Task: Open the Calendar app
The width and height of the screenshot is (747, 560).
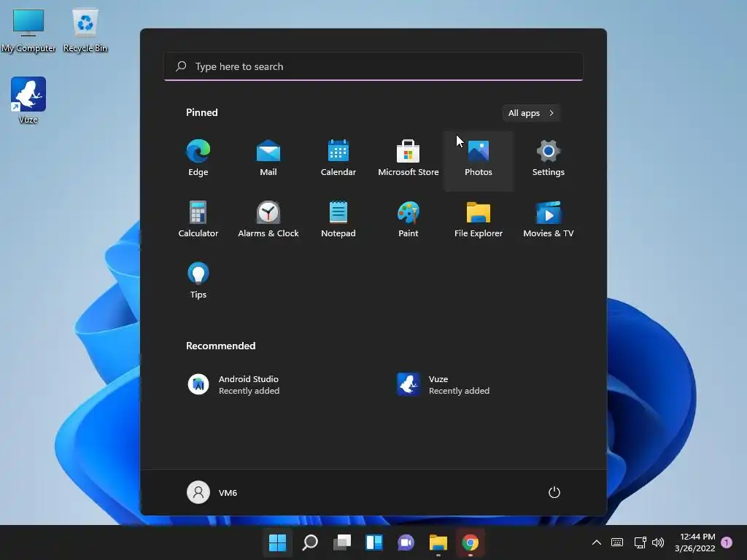Action: [x=338, y=159]
